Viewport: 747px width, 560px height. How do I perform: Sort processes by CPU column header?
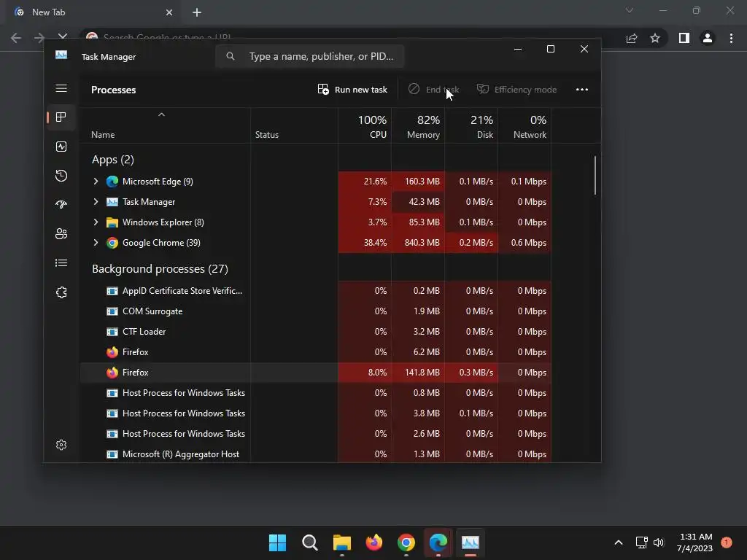click(x=365, y=126)
